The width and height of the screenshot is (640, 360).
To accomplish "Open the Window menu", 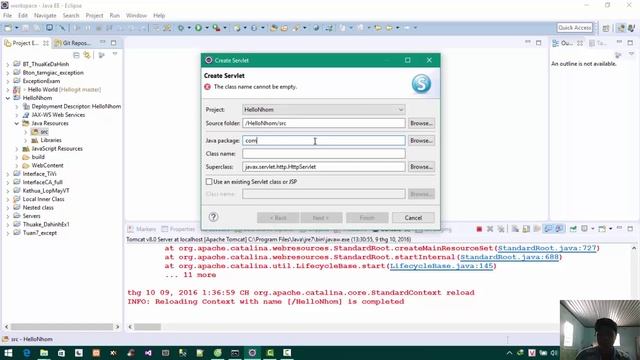I will (x=136, y=16).
